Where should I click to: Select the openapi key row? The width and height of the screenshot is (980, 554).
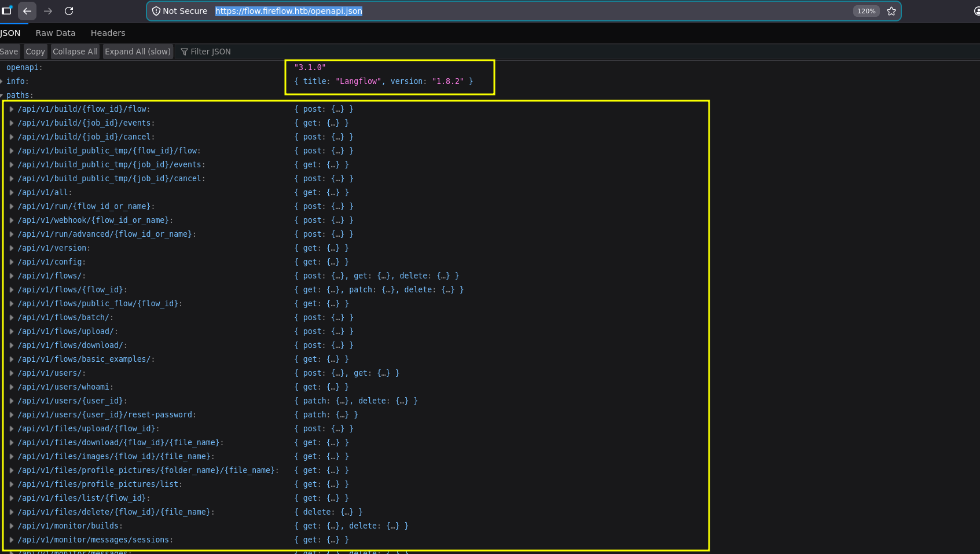24,67
